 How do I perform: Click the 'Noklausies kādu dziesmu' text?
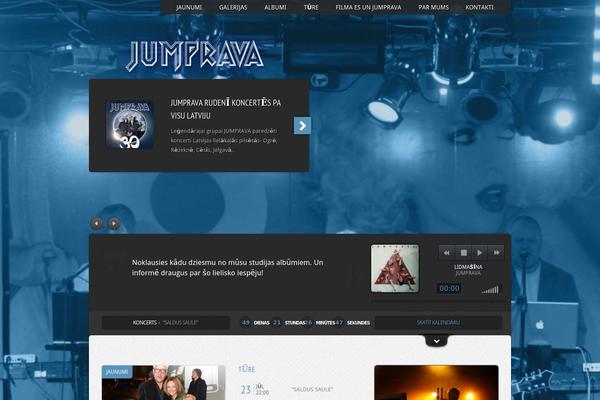227,268
